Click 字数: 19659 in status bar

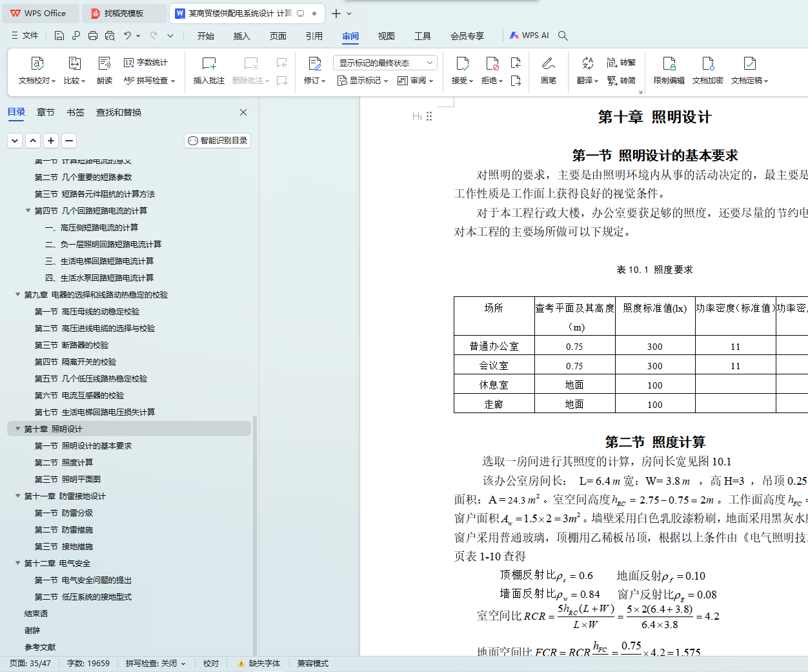[x=88, y=664]
